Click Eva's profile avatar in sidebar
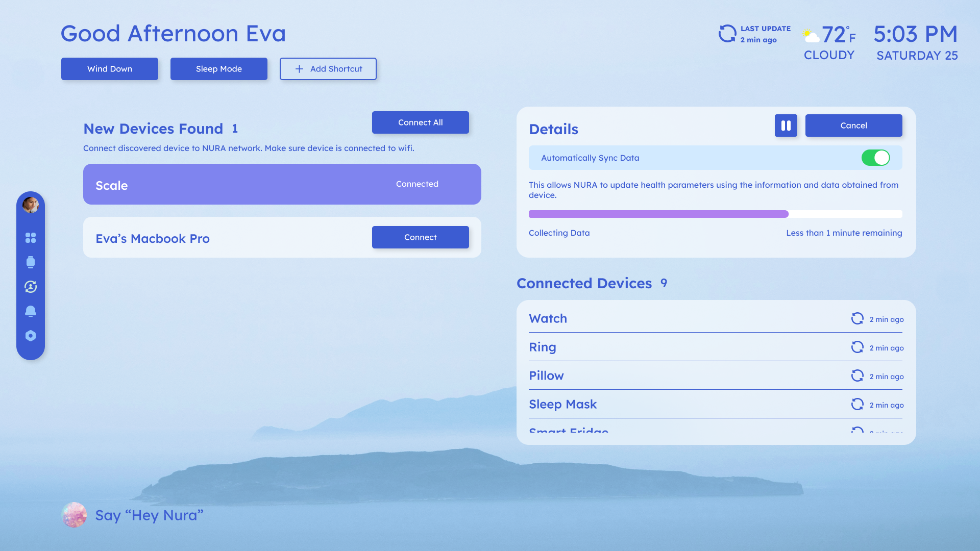The height and width of the screenshot is (551, 980). point(31,205)
